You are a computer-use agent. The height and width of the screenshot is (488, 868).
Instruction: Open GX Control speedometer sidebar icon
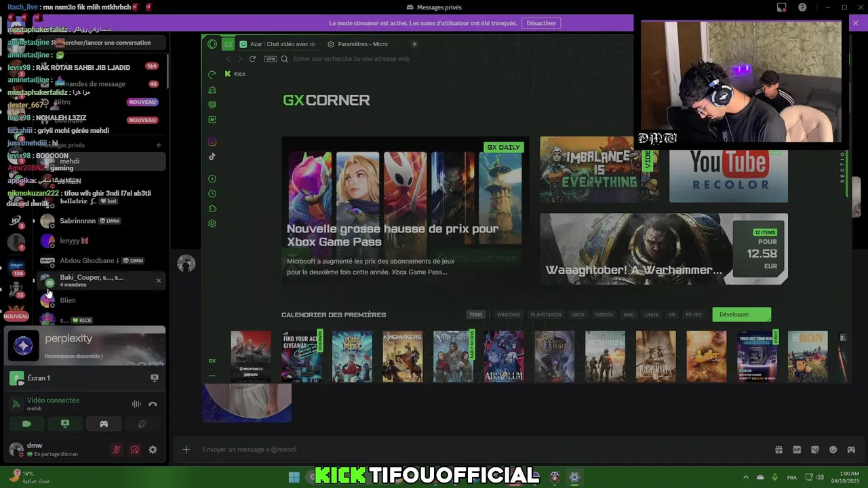click(x=212, y=75)
